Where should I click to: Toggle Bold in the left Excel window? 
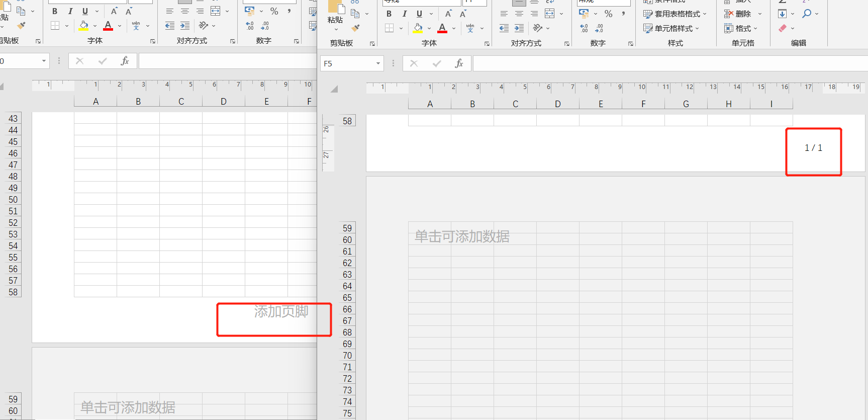[x=55, y=12]
